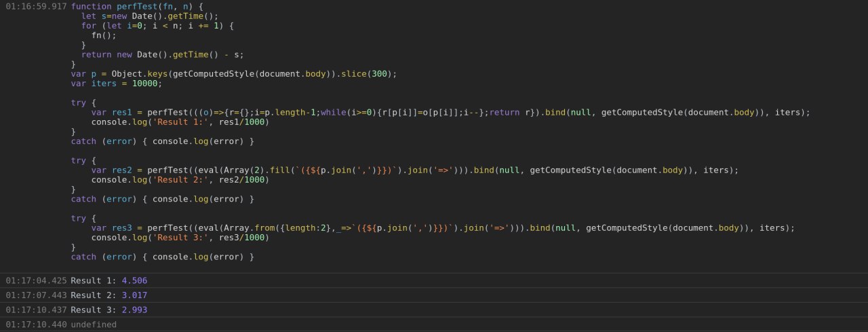Viewport: 868px width, 332px height.
Task: Select console.log('Result 3:', res3/1000) line
Action: [180, 238]
